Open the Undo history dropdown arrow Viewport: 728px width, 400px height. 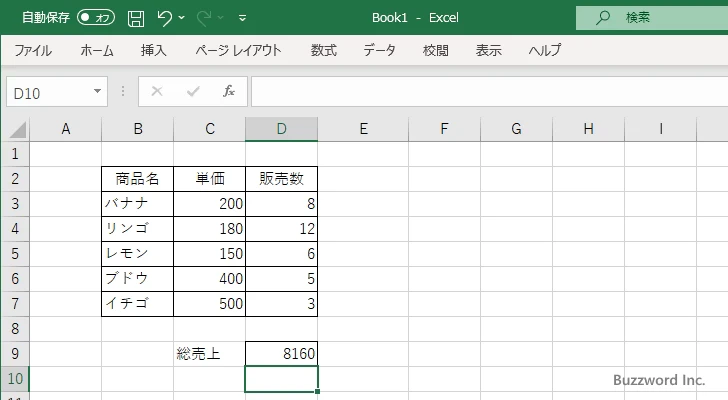(182, 18)
